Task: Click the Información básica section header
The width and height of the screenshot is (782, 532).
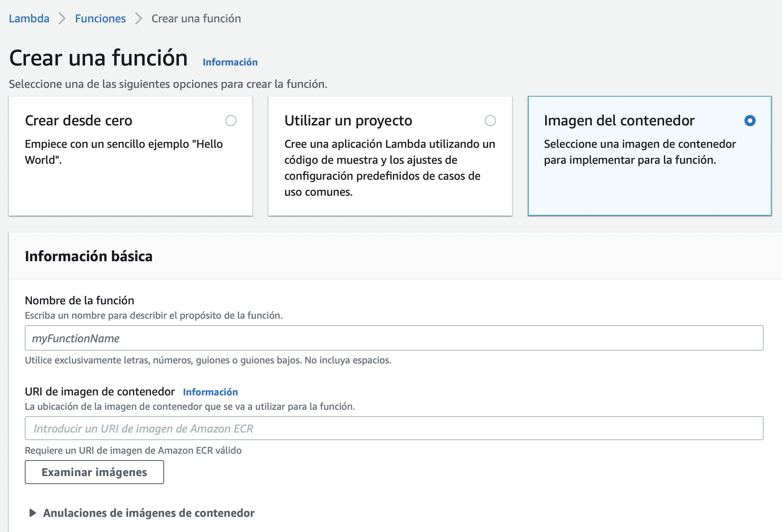Action: pos(89,256)
